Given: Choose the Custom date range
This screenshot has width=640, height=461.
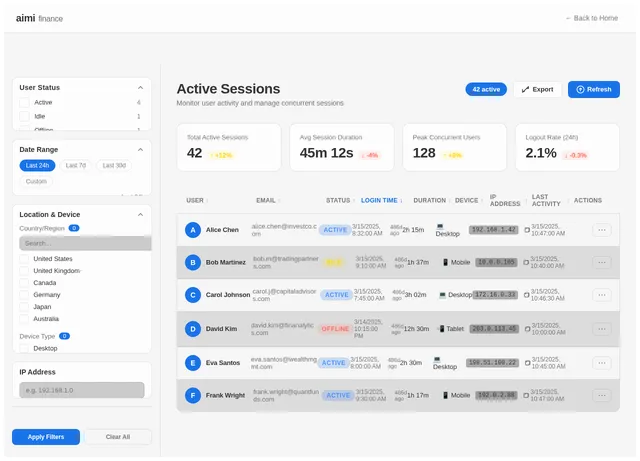Looking at the screenshot, I should pyautogui.click(x=36, y=181).
